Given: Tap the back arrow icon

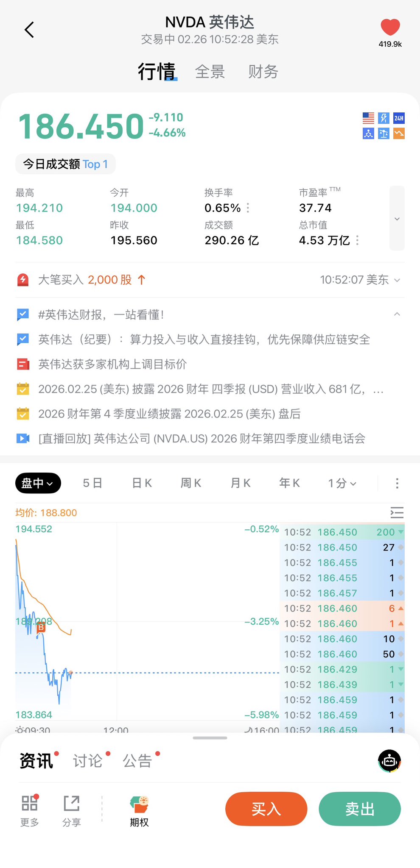Looking at the screenshot, I should (29, 30).
